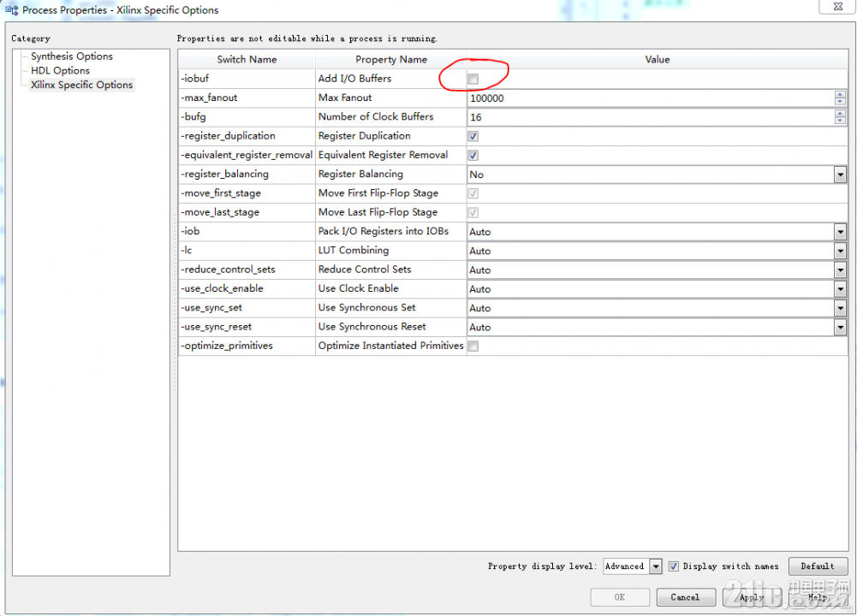Click the LUT Combining property label
Viewport: 857px width, 616px height.
(x=354, y=251)
